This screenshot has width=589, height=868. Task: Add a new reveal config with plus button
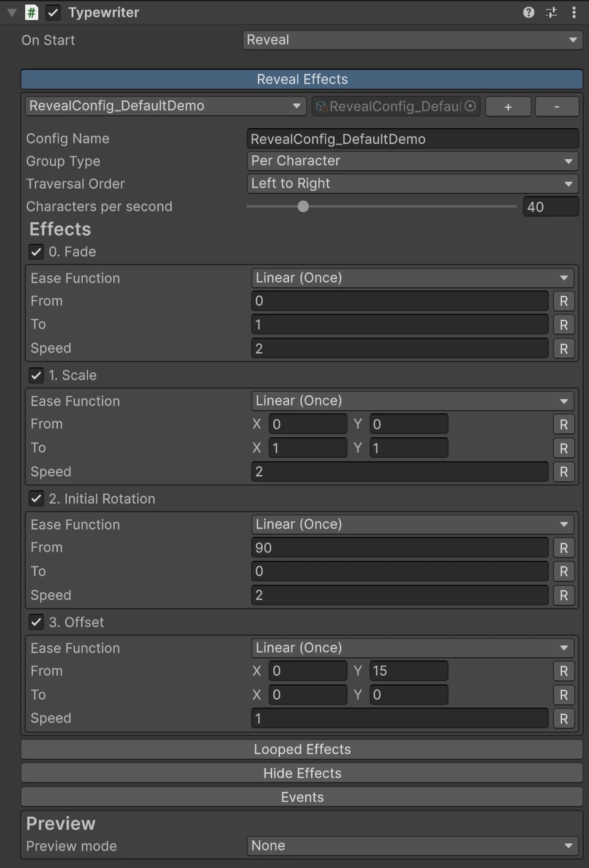click(x=508, y=107)
